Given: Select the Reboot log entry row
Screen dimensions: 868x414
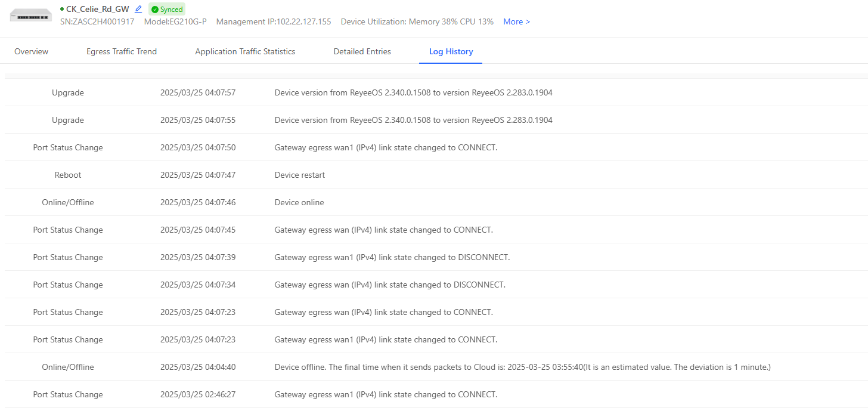Looking at the screenshot, I should pos(436,175).
